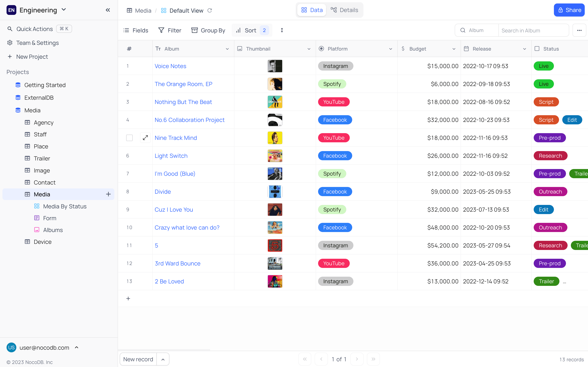Tick the checkbox on Nine Track Mind row

tap(129, 138)
